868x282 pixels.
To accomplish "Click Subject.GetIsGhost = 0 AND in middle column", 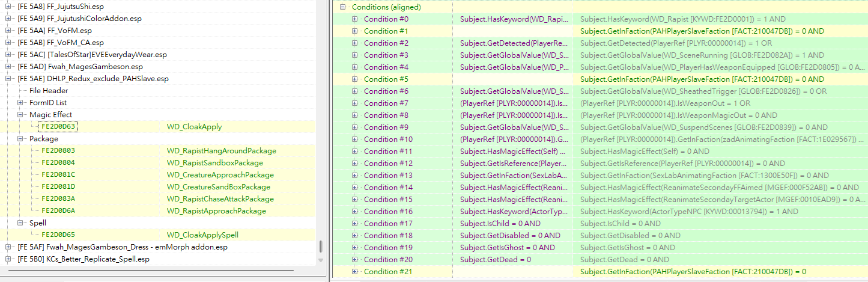I will (508, 248).
